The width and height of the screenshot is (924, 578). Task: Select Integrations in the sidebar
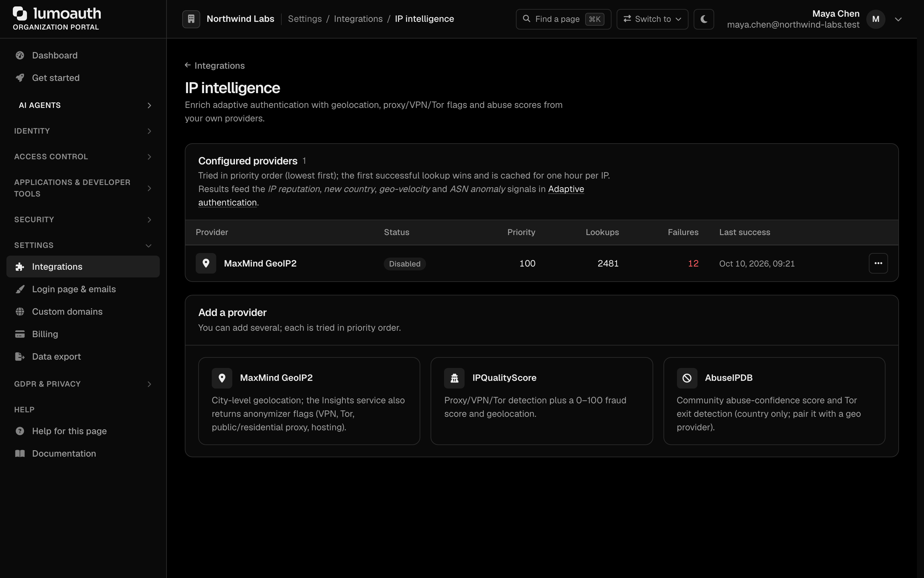point(83,267)
